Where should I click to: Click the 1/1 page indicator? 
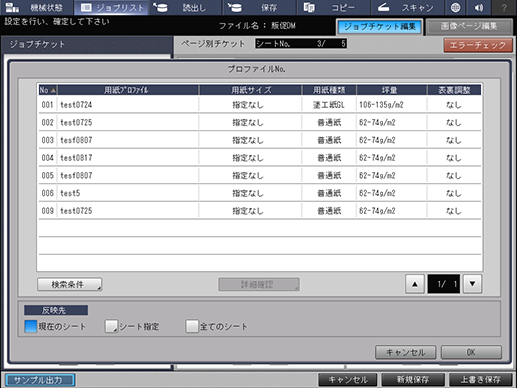[x=444, y=284]
